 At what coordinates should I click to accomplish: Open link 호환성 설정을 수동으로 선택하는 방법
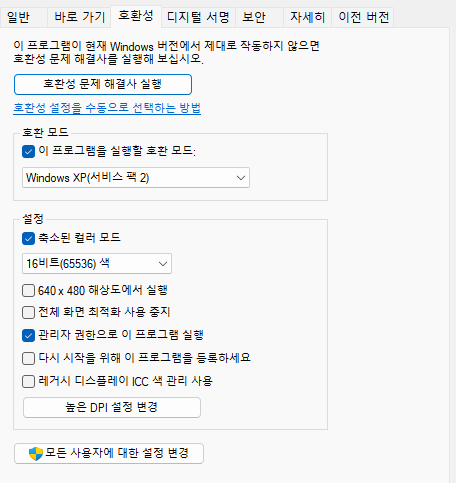coord(107,108)
